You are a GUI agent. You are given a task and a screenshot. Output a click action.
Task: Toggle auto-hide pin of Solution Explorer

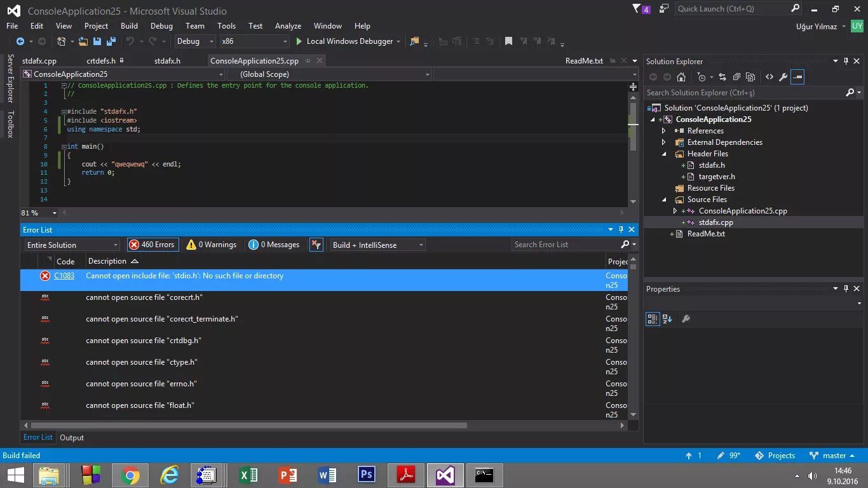point(846,61)
